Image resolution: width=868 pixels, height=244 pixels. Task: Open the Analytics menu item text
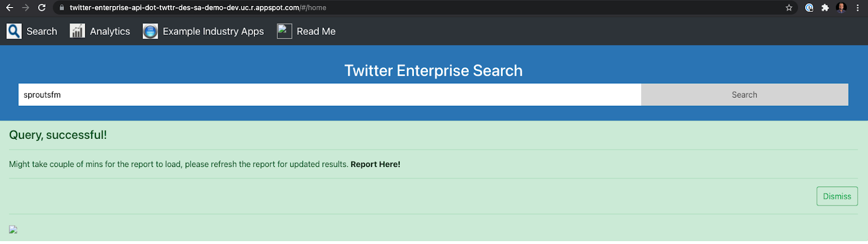point(110,31)
